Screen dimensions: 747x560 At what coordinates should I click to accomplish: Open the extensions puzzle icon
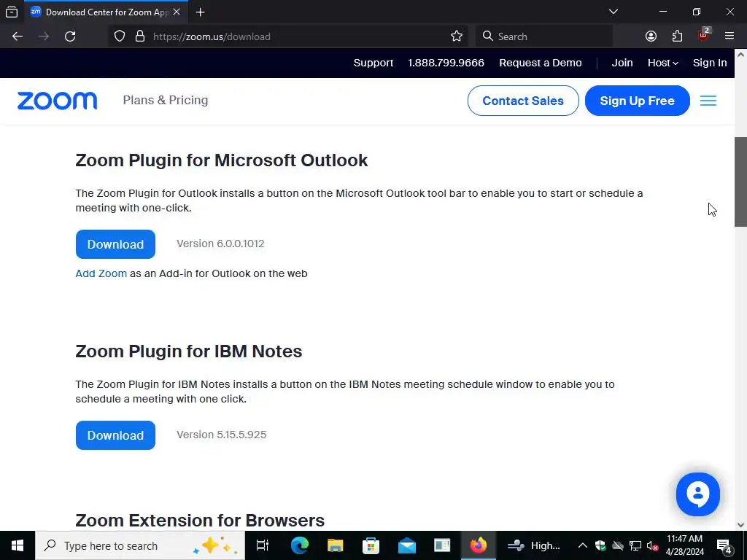(677, 36)
